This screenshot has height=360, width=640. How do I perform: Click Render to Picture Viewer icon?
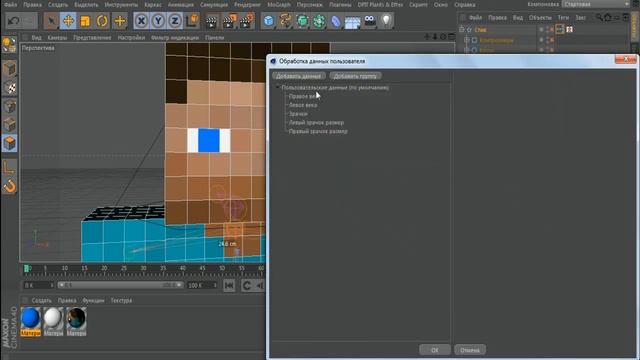[x=229, y=21]
